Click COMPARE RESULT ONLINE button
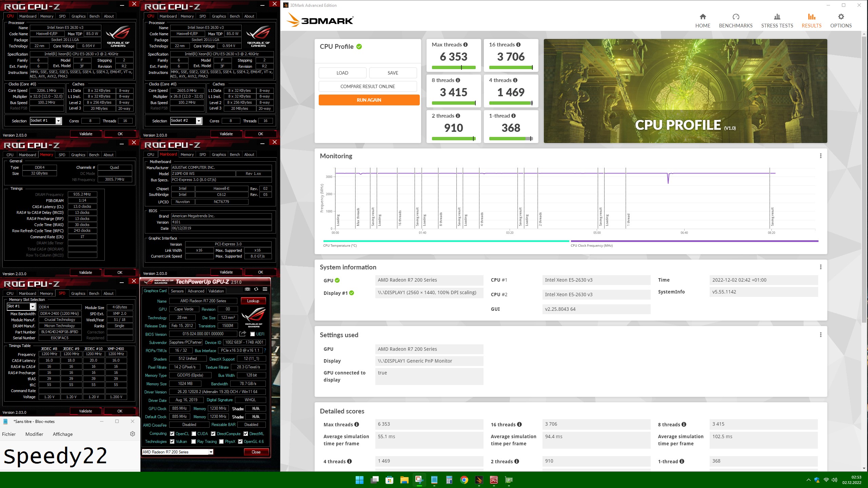868x488 pixels. [368, 86]
